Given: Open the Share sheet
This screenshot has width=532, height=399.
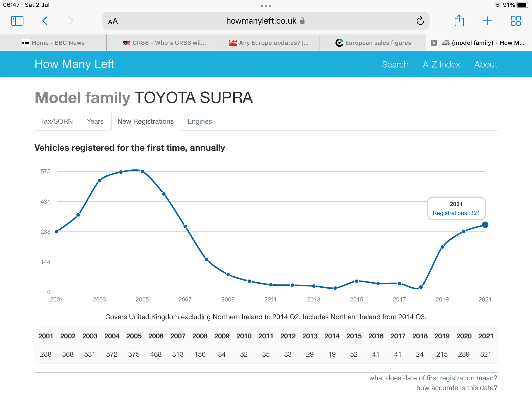Looking at the screenshot, I should tap(459, 20).
